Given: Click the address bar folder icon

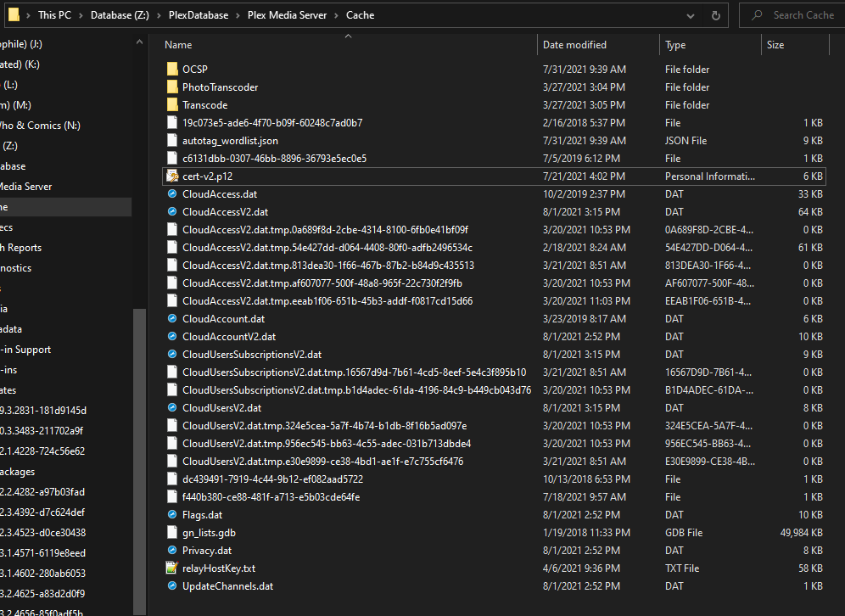Looking at the screenshot, I should click(x=14, y=14).
